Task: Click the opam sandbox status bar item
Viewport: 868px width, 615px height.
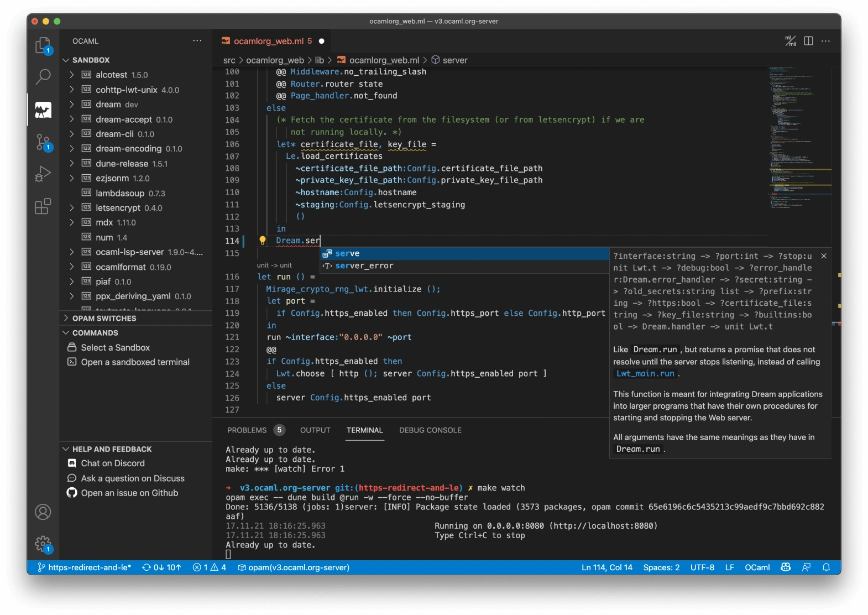Action: pyautogui.click(x=294, y=567)
